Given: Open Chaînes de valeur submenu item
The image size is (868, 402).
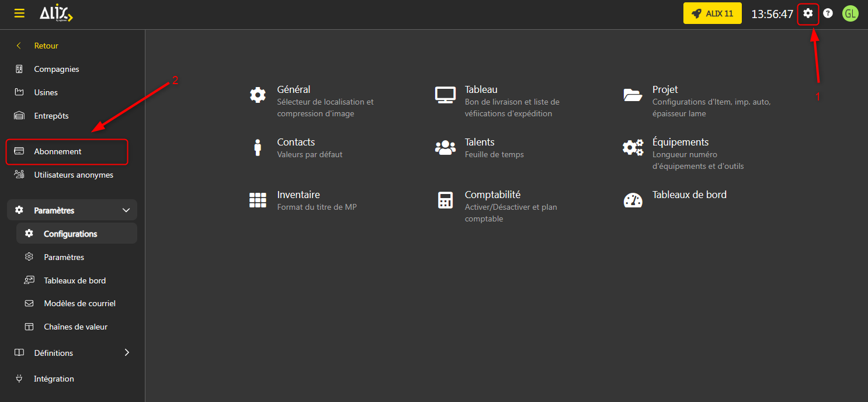Looking at the screenshot, I should [x=75, y=327].
